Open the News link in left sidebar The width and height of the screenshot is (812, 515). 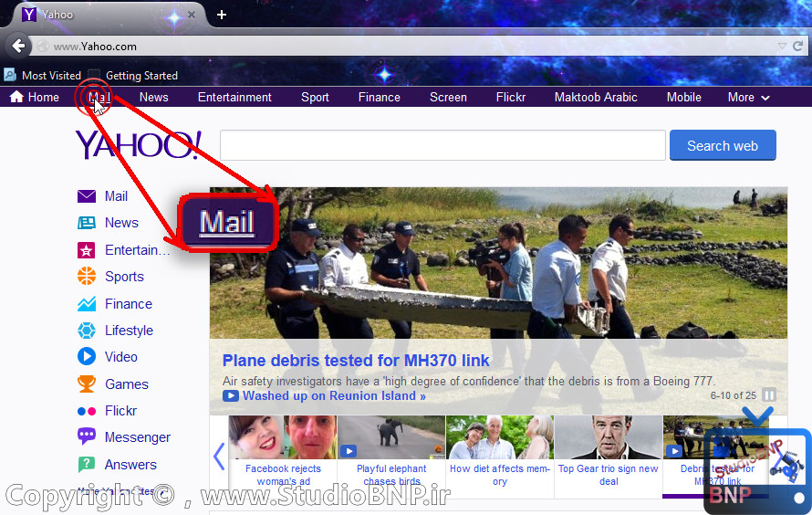tap(121, 223)
